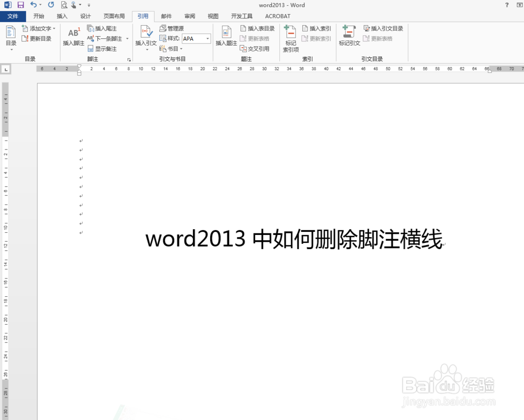Click the right indent marker on ruler
The width and height of the screenshot is (524, 420).
pyautogui.click(x=489, y=71)
